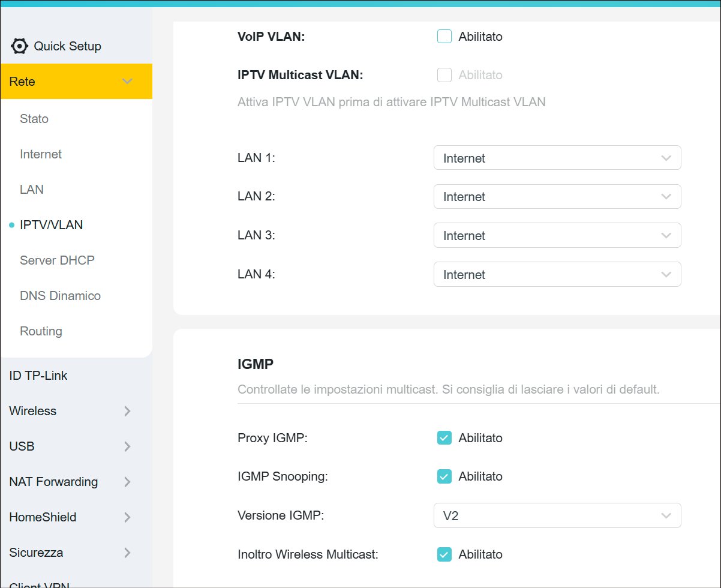The width and height of the screenshot is (721, 588).
Task: Collapse the Rete section chevron
Action: tap(127, 82)
